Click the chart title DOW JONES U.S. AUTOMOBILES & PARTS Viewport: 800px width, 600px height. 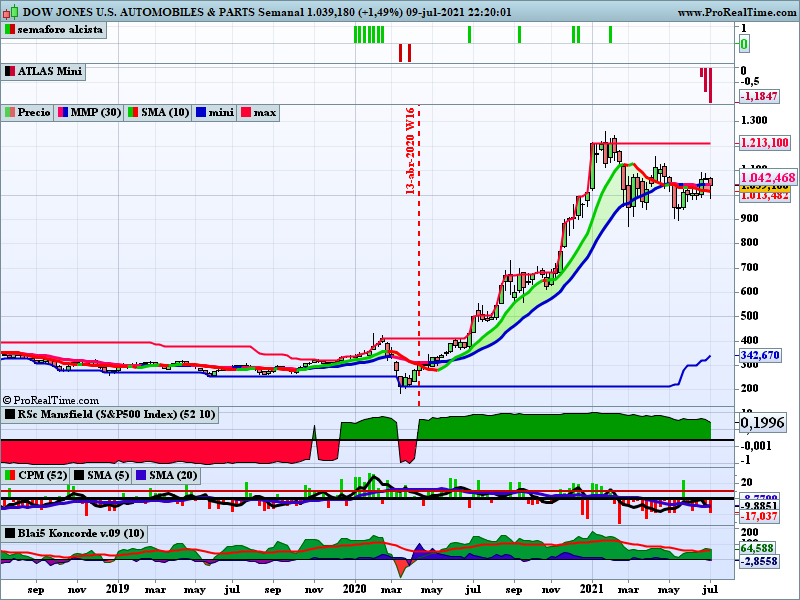tap(139, 12)
